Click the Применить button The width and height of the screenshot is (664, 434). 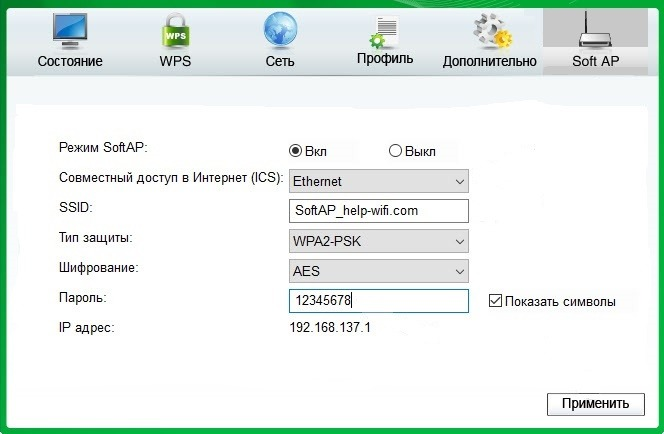(x=596, y=404)
